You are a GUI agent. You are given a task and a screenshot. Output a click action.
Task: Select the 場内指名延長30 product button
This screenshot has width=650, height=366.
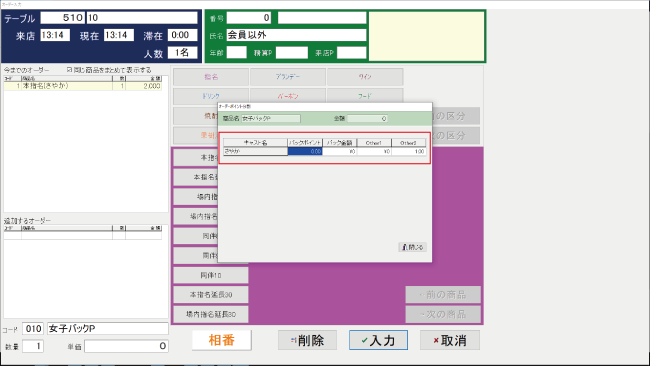pos(211,314)
